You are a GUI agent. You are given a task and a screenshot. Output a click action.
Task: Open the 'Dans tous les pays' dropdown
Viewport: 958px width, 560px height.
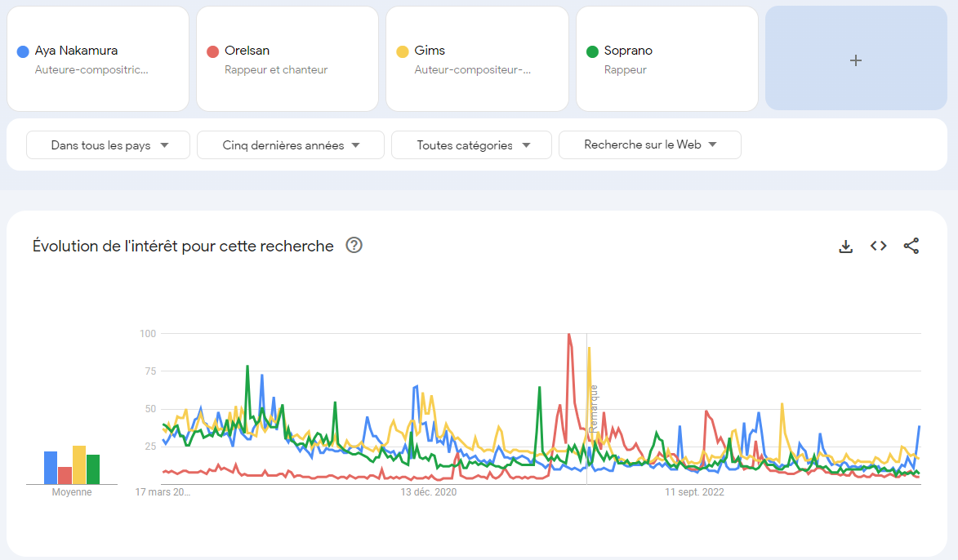pos(108,145)
